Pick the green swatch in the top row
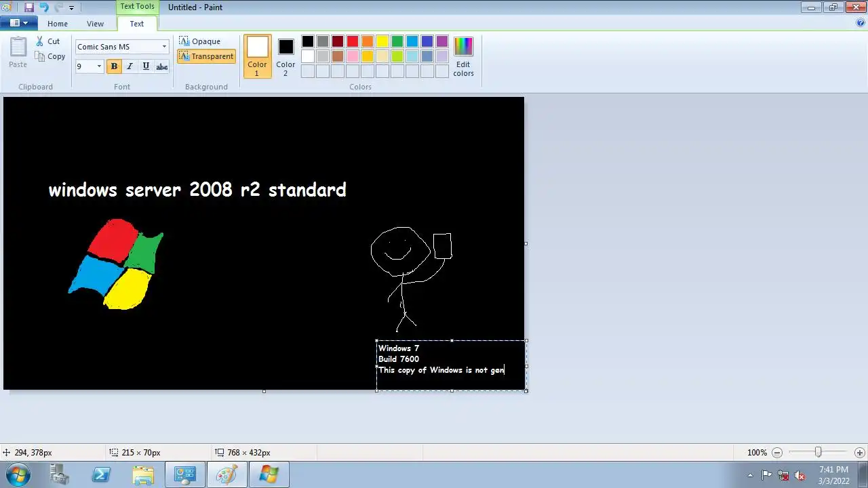The image size is (868, 488). [x=397, y=41]
